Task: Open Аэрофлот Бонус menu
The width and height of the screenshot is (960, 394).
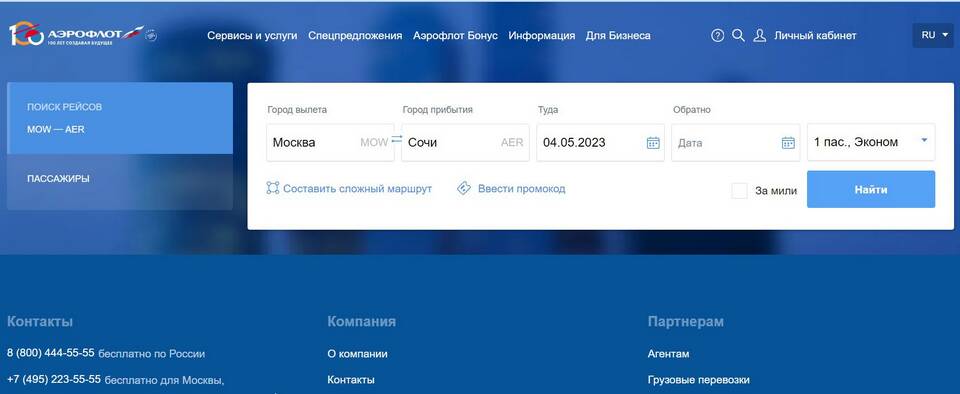Action: (x=456, y=35)
